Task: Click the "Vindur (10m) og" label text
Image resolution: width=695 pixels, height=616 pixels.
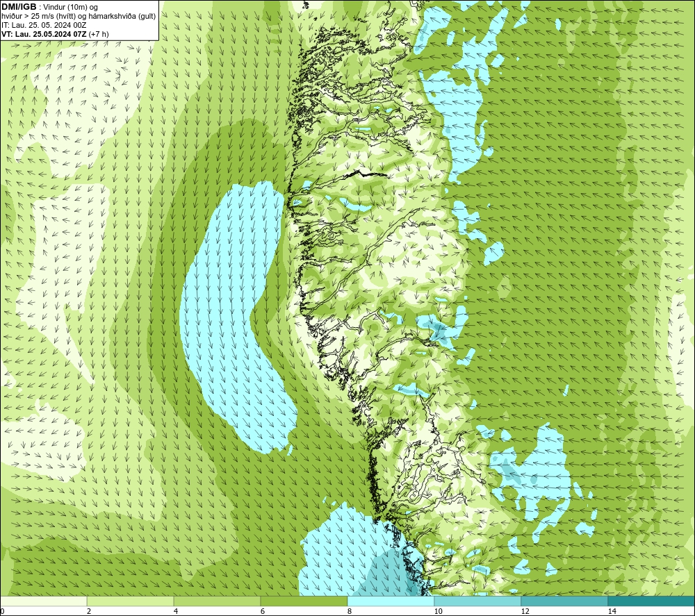Action: point(71,8)
